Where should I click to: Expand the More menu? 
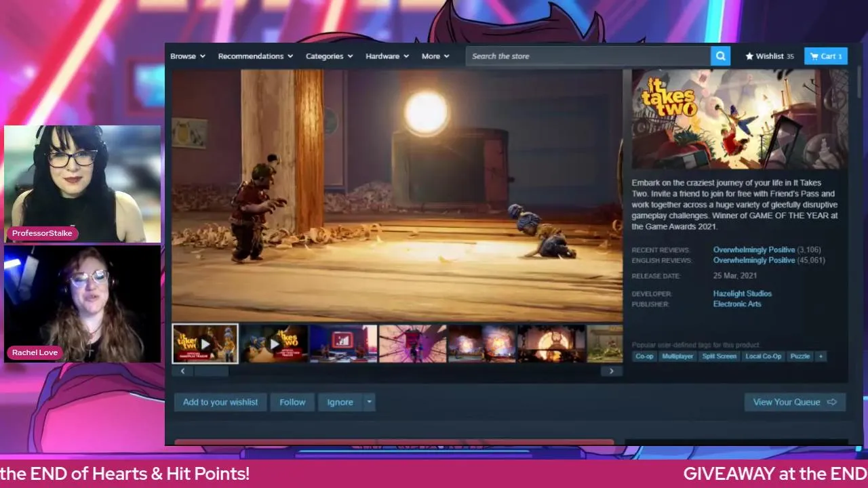pyautogui.click(x=435, y=56)
